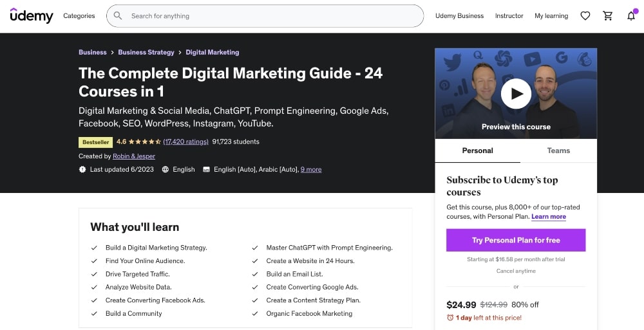Open My learning menu
Screen dimensions: 644x330
coord(551,16)
